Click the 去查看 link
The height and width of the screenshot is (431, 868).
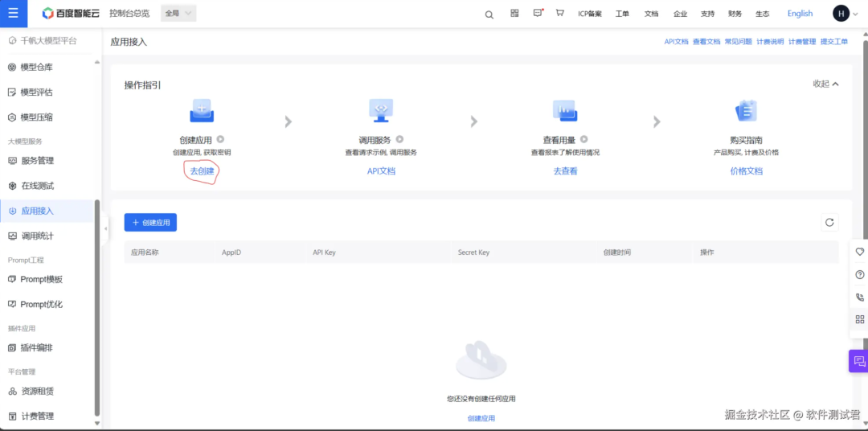click(565, 171)
